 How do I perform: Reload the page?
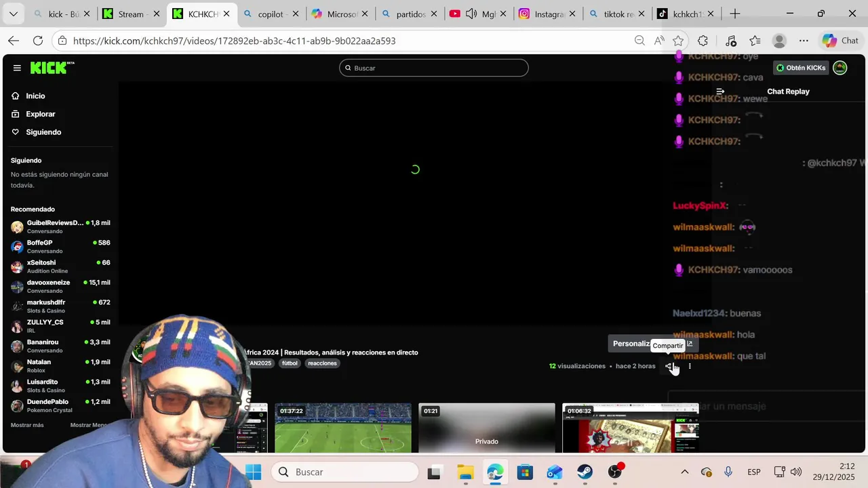pyautogui.click(x=38, y=41)
